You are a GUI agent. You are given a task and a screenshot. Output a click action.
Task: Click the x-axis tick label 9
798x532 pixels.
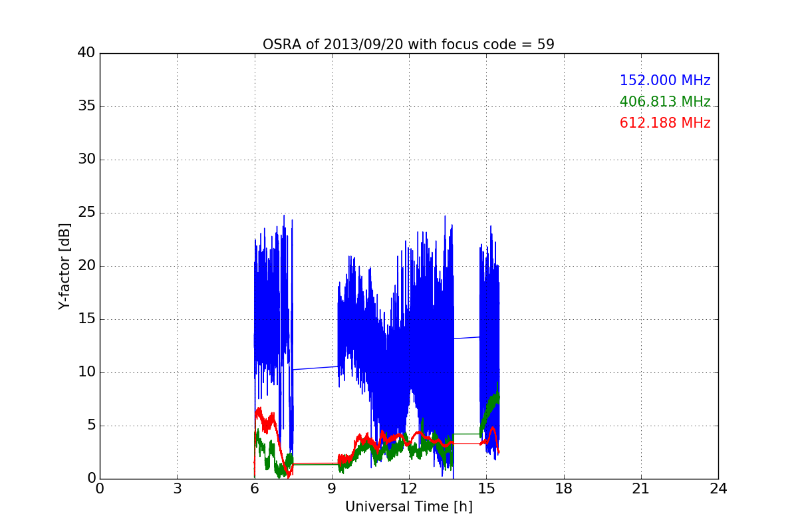[x=332, y=488]
